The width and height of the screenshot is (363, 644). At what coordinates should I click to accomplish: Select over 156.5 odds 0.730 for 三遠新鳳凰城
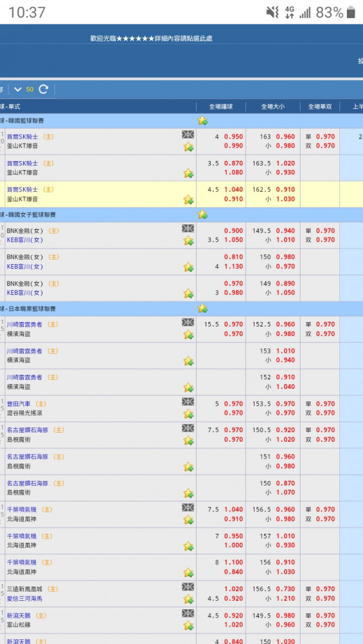tap(286, 589)
